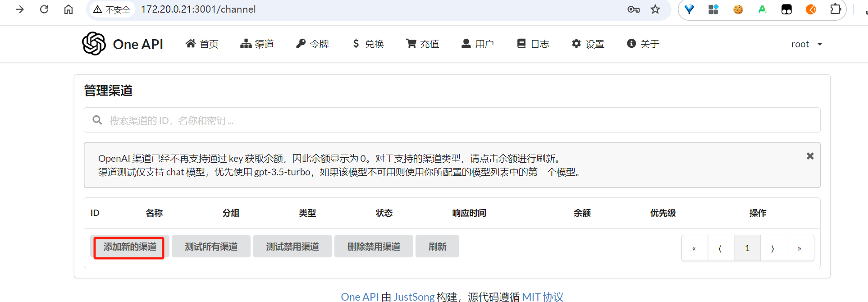Open the grid squares extension icon
This screenshot has width=868, height=302.
pos(713,9)
